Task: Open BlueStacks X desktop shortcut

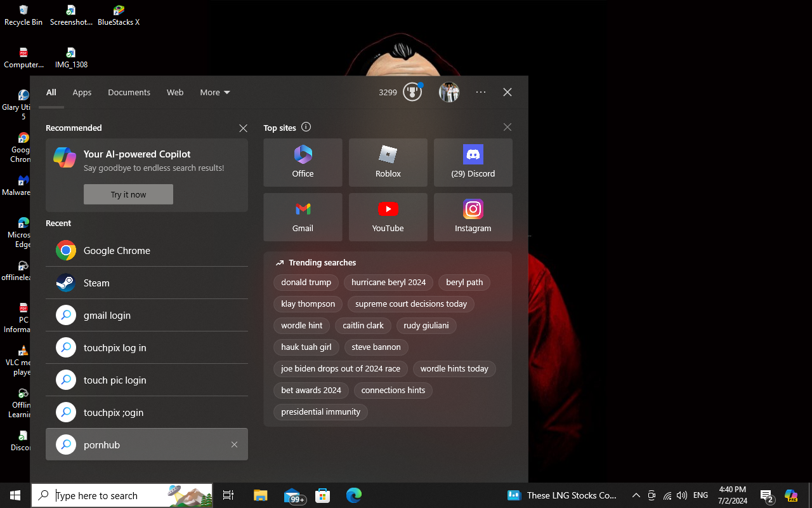Action: pos(119,15)
